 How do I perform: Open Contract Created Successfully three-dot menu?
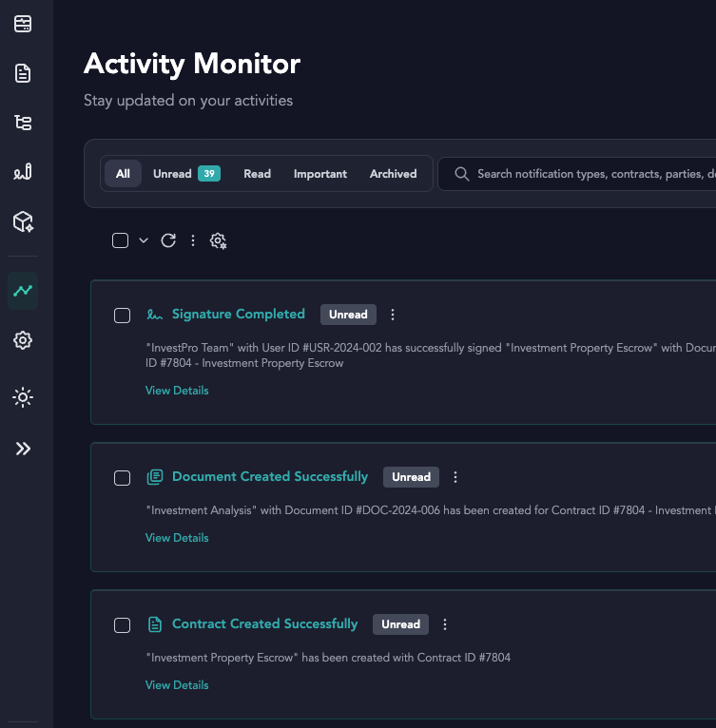[x=445, y=624]
